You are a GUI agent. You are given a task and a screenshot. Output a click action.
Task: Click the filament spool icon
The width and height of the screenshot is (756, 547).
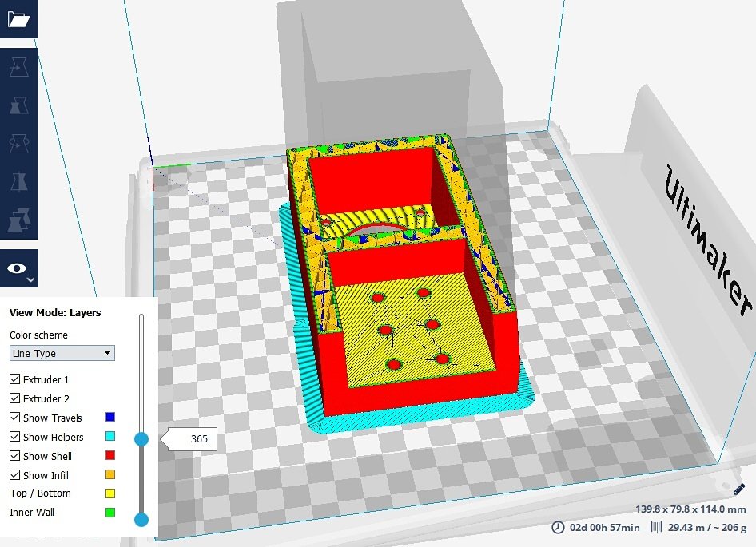click(x=656, y=527)
